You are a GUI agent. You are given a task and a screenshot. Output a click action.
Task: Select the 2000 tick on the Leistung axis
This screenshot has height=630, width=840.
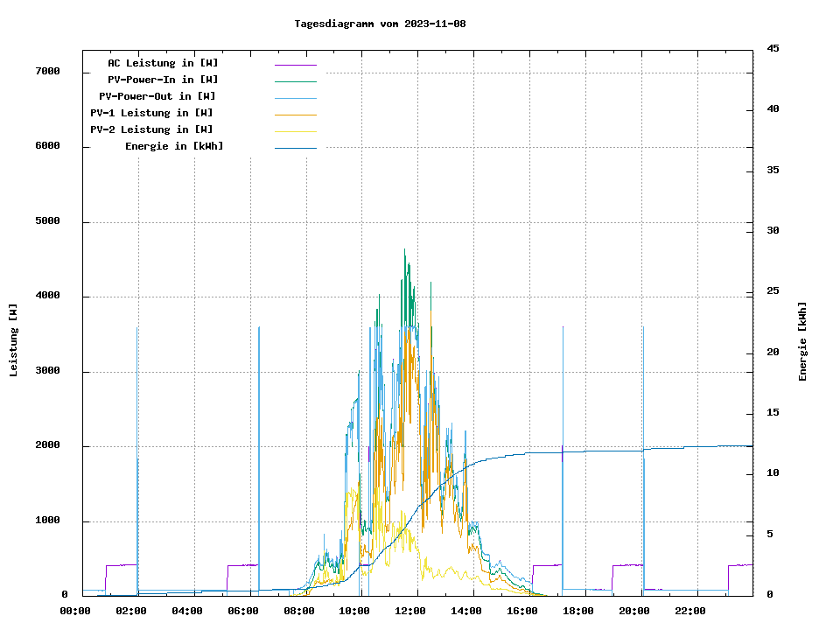tap(46, 446)
